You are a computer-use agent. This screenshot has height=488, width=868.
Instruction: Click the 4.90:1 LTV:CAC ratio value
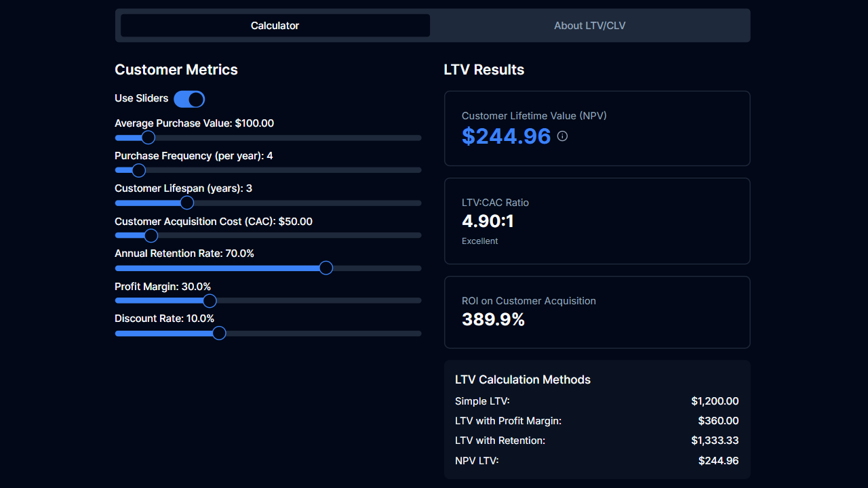(x=488, y=221)
